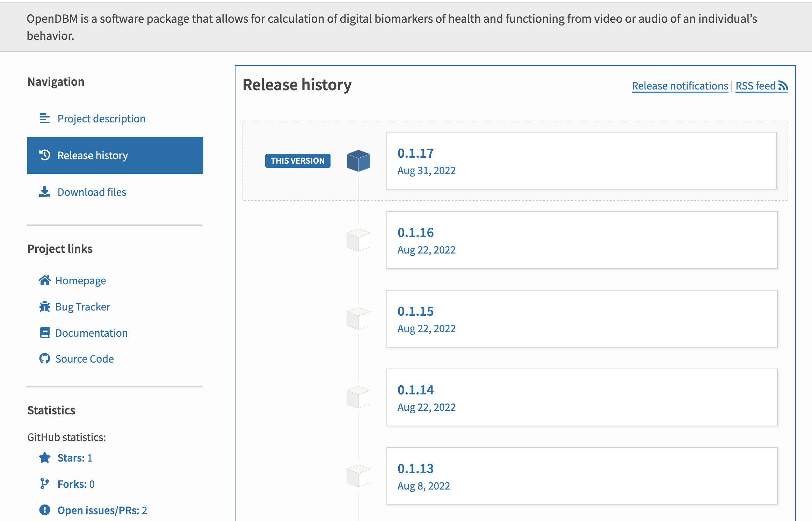The width and height of the screenshot is (812, 521).
Task: Click the Download files arrow icon
Action: (x=45, y=192)
